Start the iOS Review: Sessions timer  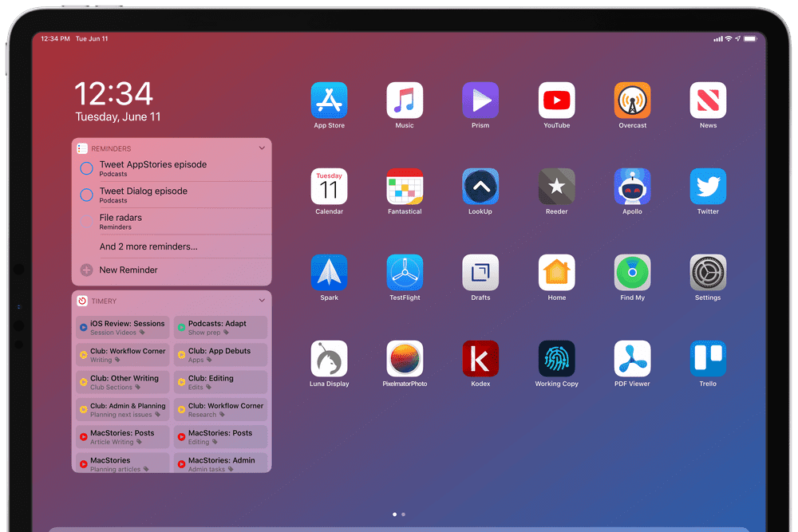click(x=123, y=328)
